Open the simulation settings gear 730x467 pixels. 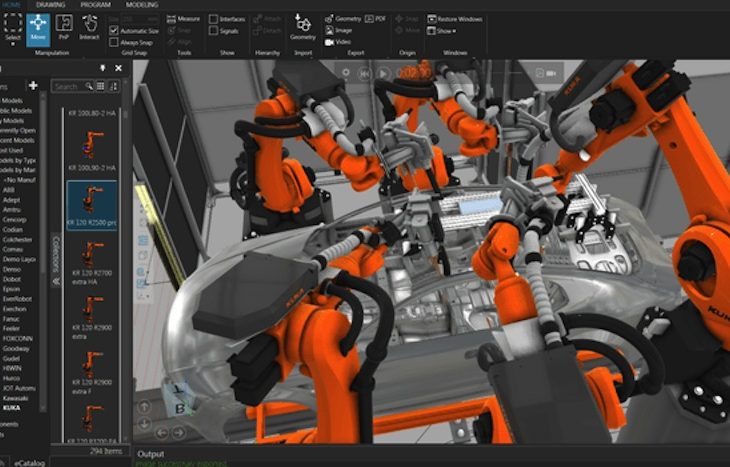[x=346, y=73]
